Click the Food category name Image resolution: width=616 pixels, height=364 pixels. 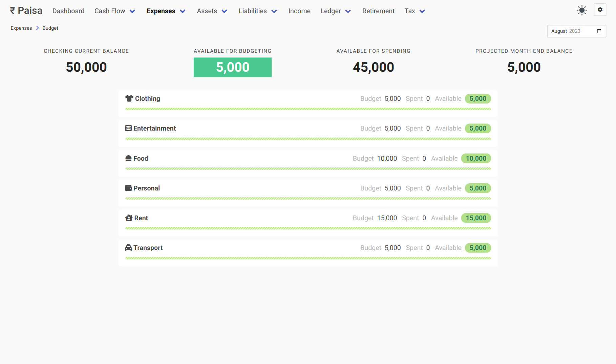(x=141, y=158)
